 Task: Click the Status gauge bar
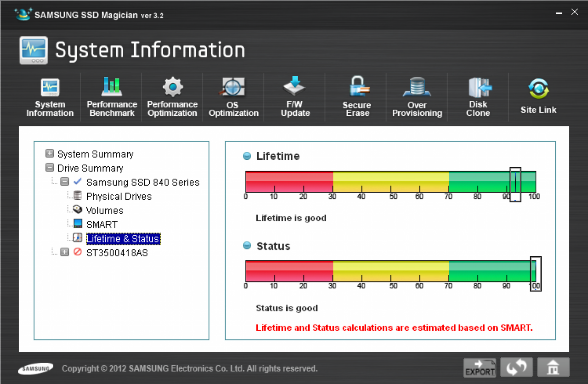[390, 271]
